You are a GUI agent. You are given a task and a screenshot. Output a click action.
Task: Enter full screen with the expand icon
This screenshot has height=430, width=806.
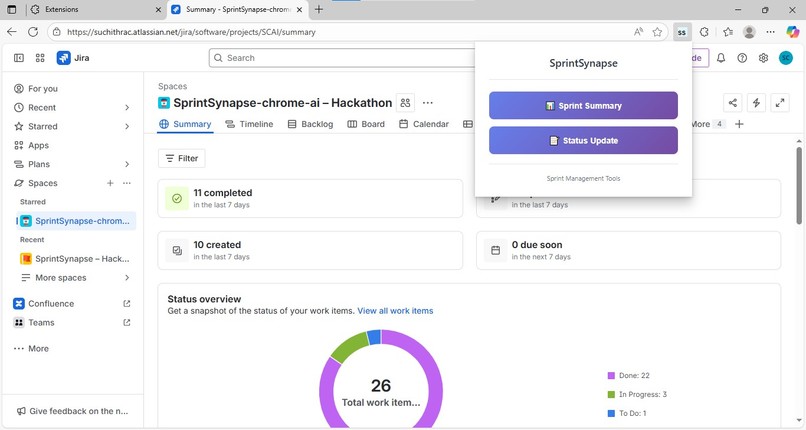pyautogui.click(x=780, y=103)
